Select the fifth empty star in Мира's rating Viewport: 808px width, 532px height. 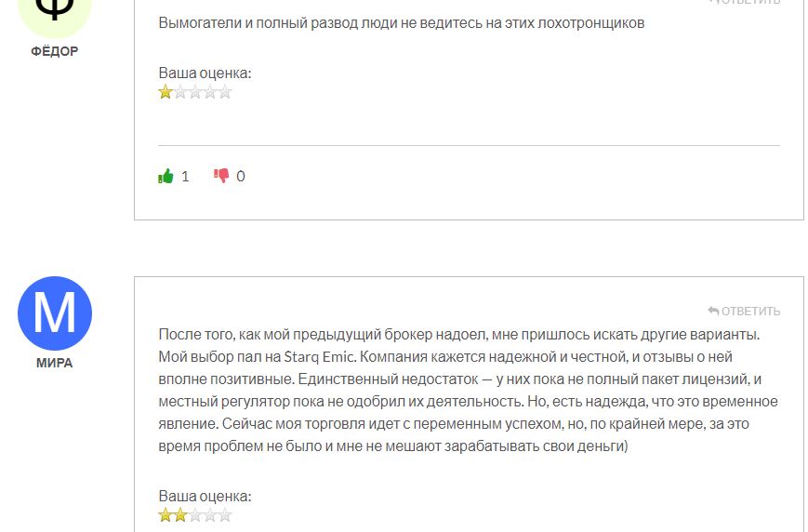225,515
